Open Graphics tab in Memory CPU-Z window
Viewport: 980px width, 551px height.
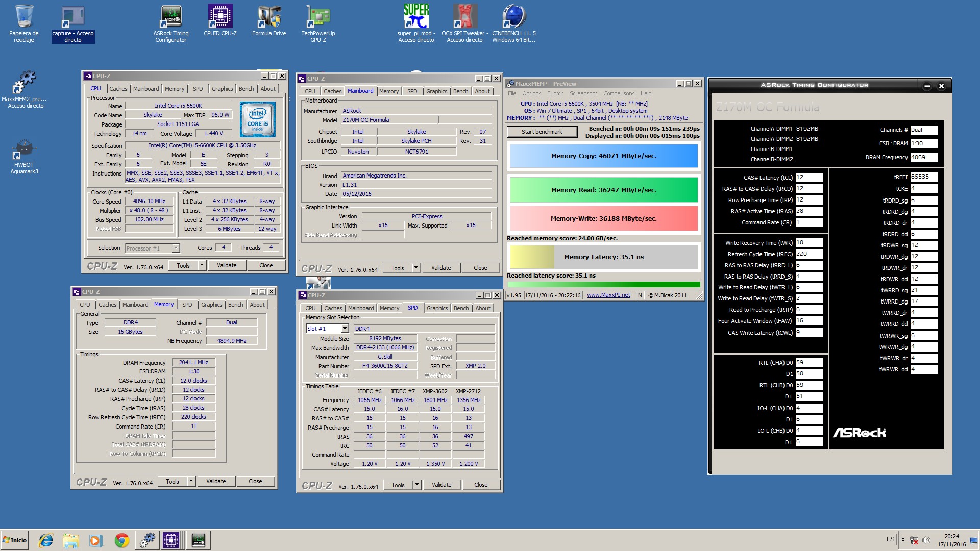pos(211,305)
